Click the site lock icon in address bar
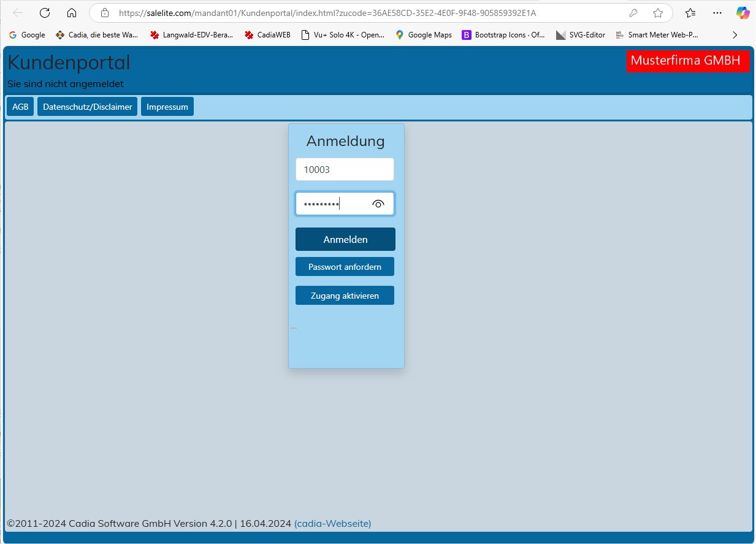This screenshot has width=756, height=544. pyautogui.click(x=105, y=13)
